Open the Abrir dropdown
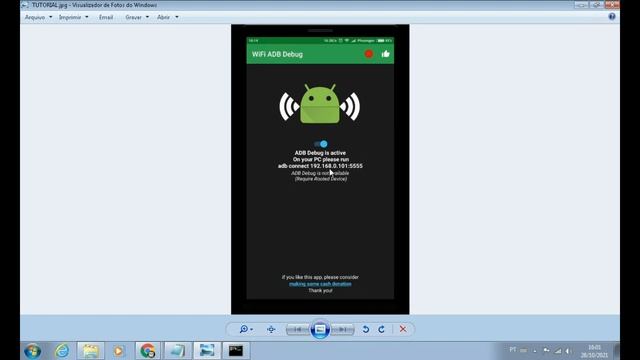The image size is (640, 360). tap(167, 17)
